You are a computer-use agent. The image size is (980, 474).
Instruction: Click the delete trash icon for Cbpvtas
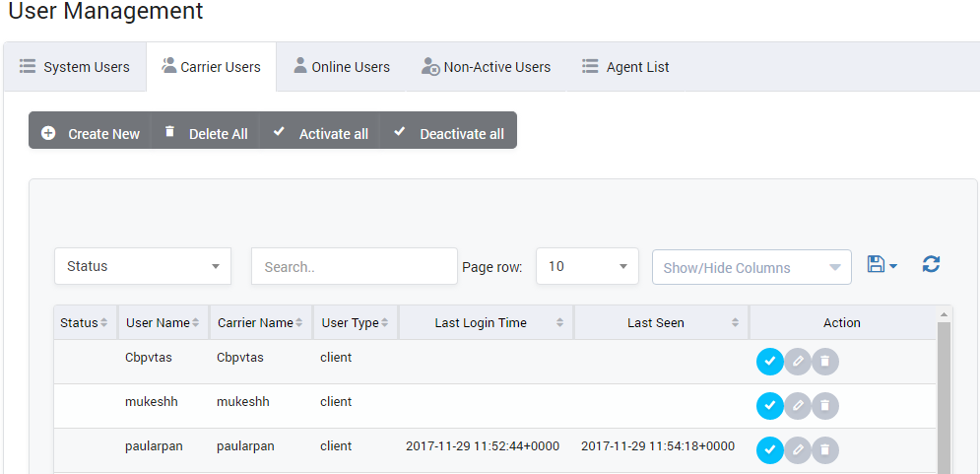[x=825, y=362]
